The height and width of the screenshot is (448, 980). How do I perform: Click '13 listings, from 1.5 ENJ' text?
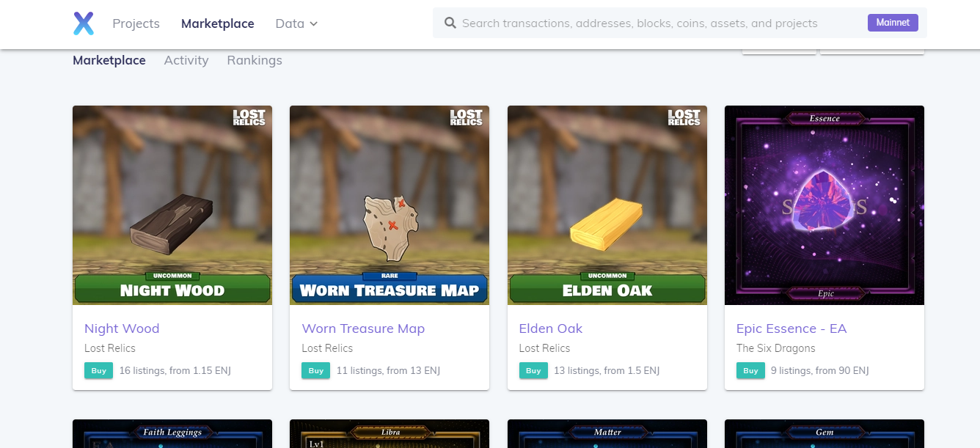click(x=607, y=371)
